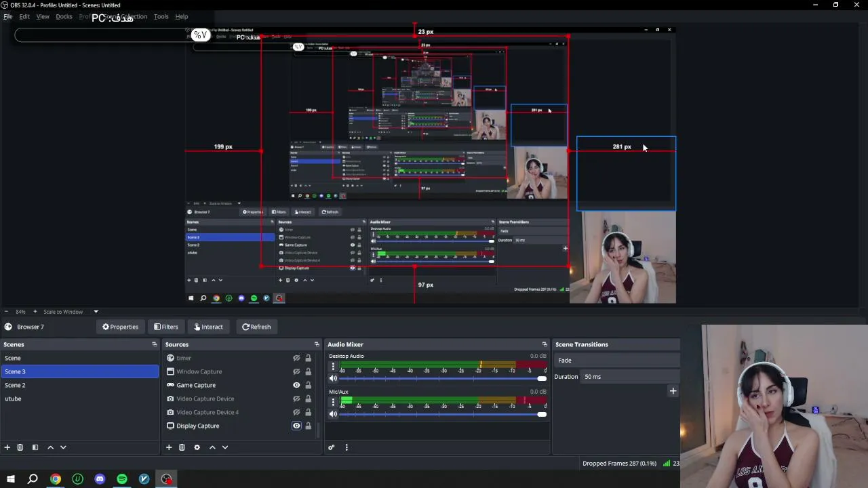Add configurable transition with plus button

[673, 391]
